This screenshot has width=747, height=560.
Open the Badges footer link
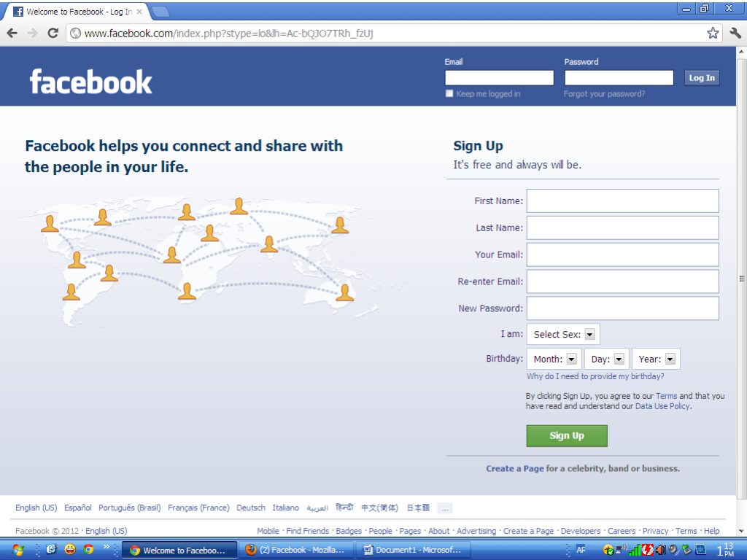349,531
